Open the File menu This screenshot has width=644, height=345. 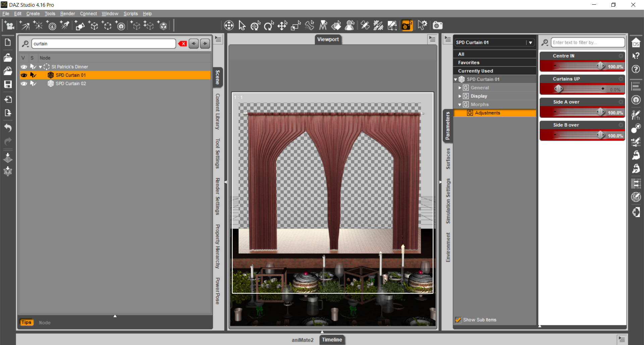(x=6, y=14)
